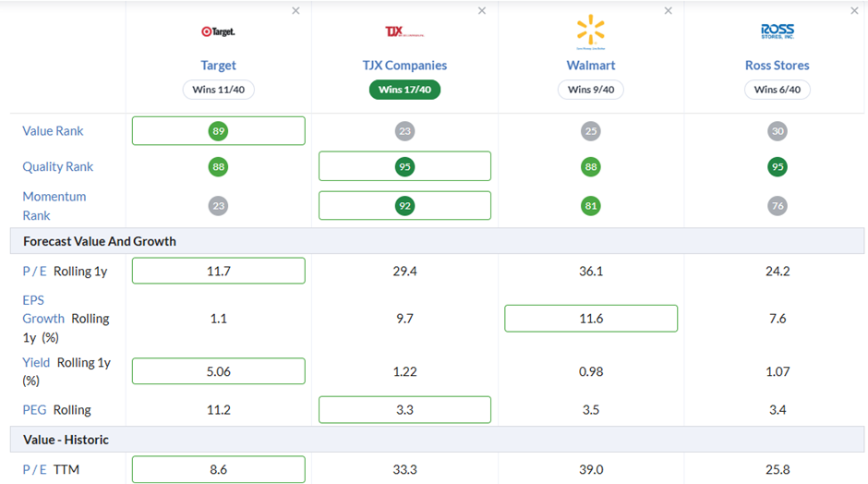Viewport: 868px width, 484px height.
Task: Click the TJX red logo
Action: 404,31
